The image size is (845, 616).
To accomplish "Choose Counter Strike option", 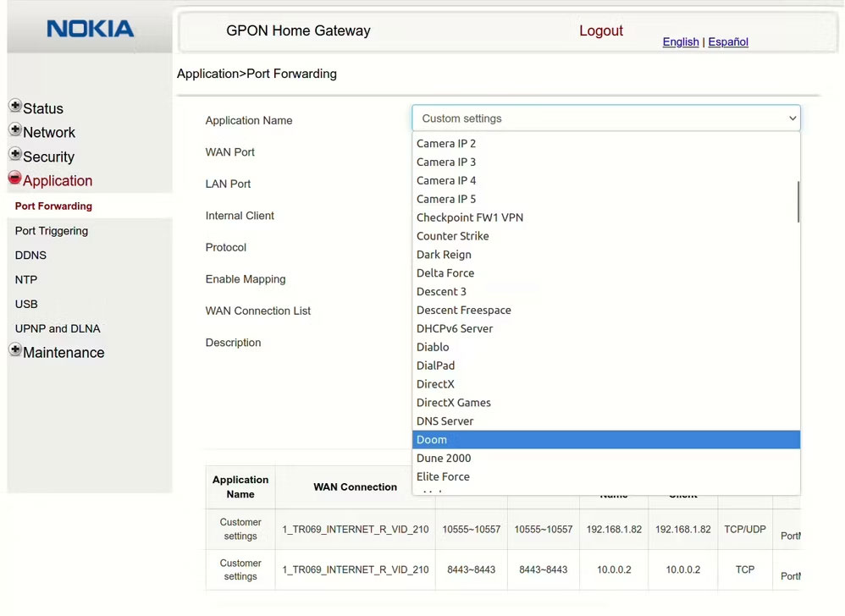I will tap(605, 236).
